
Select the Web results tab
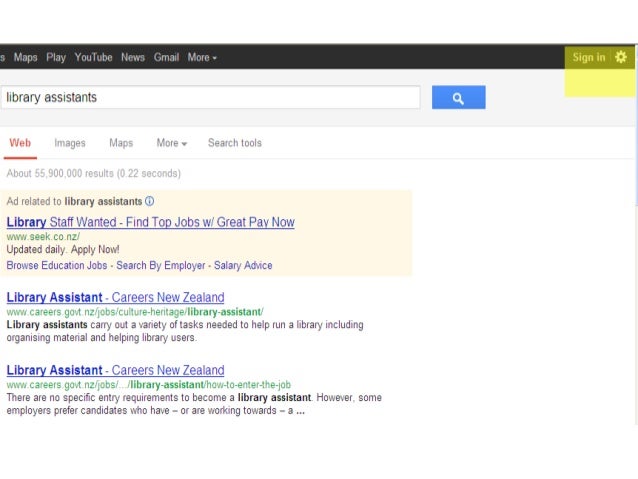20,143
